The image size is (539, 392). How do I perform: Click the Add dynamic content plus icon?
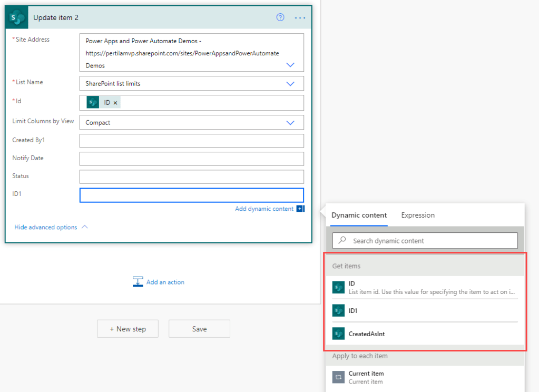click(x=300, y=209)
